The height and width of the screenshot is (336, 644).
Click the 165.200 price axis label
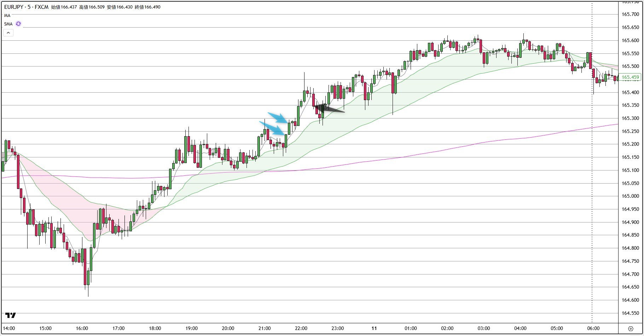point(630,144)
